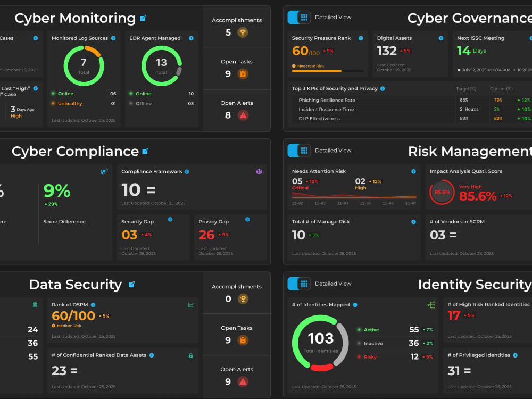Viewport: 532px width, 399px height.
Task: Click Unhealthy log sources legend entry
Action: click(x=84, y=104)
